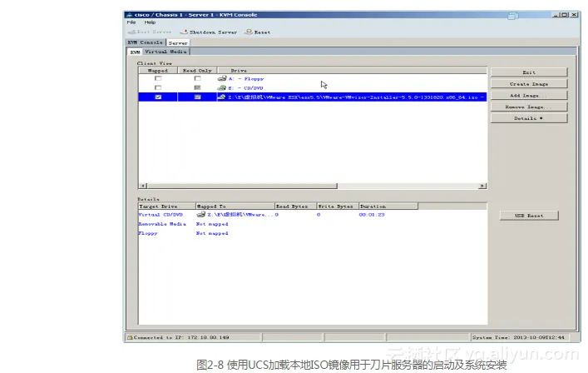The image size is (588, 373).
Task: Click the Cisco logo in the title bar
Action: click(x=130, y=15)
